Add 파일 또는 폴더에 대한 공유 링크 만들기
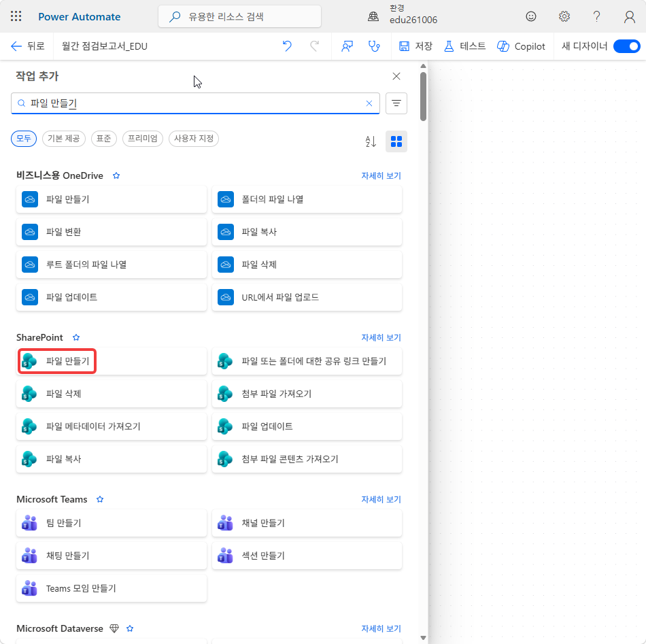Image resolution: width=646 pixels, height=644 pixels. [307, 361]
